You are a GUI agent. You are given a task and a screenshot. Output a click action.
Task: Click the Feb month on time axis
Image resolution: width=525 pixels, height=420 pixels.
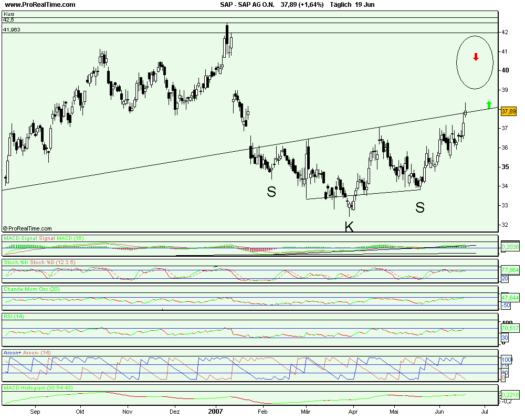262,412
